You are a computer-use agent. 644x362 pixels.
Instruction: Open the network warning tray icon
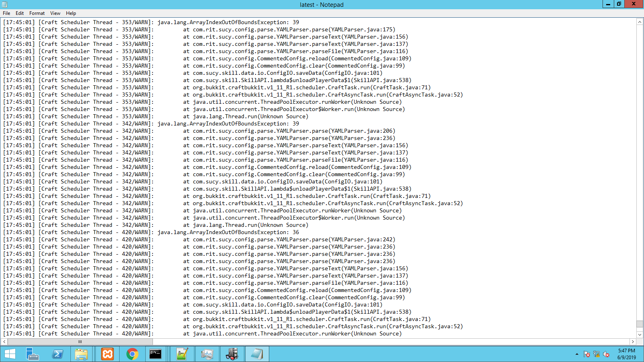coord(597,354)
